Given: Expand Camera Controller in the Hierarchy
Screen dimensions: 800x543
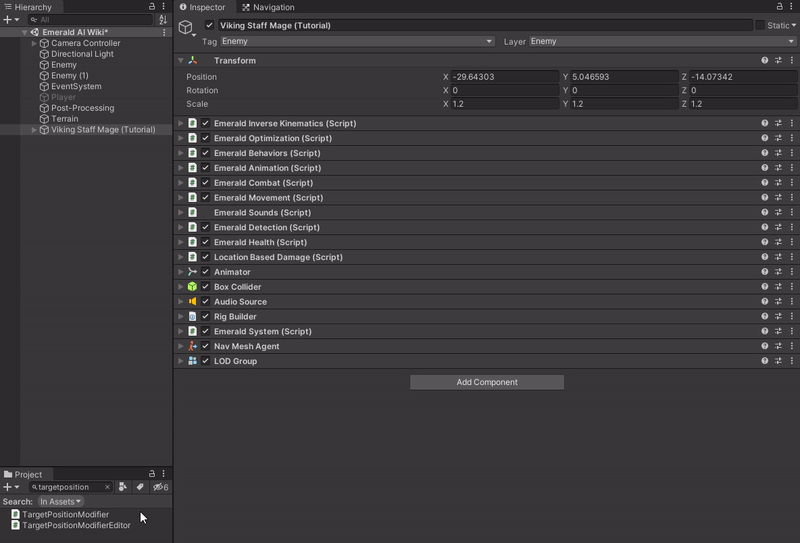Looking at the screenshot, I should click(x=34, y=44).
